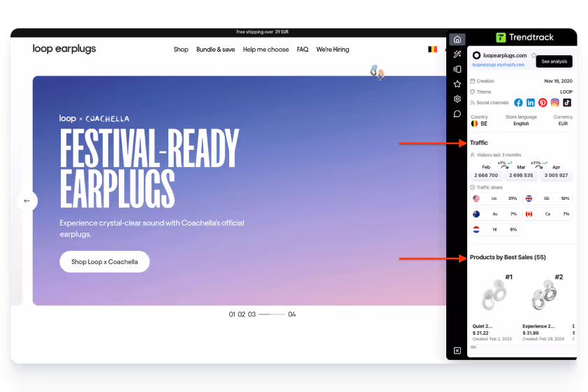Click the See analysis button
This screenshot has width=588, height=392.
click(554, 61)
